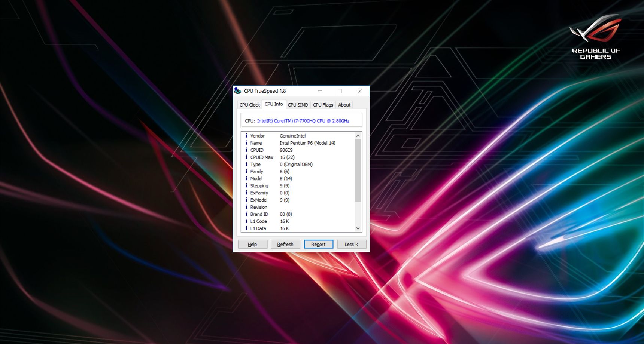Select the 'Intel Pentium P6 (Model 14)' value
The height and width of the screenshot is (344, 644).
307,143
